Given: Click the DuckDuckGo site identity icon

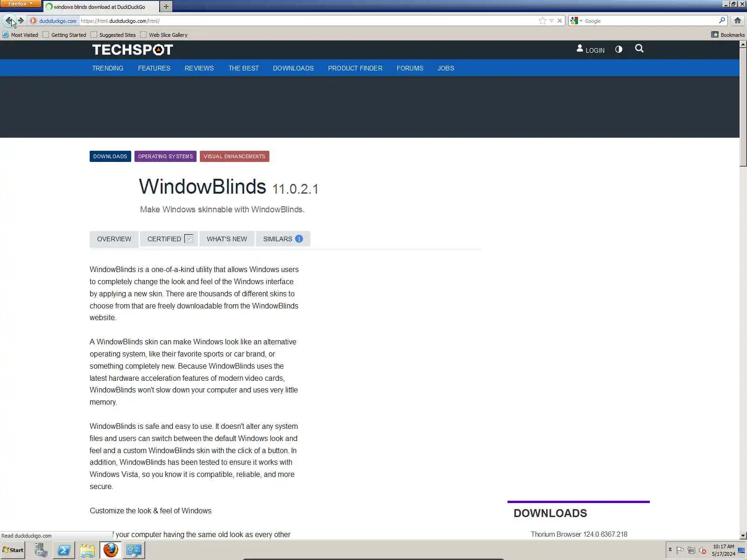Looking at the screenshot, I should pyautogui.click(x=33, y=21).
